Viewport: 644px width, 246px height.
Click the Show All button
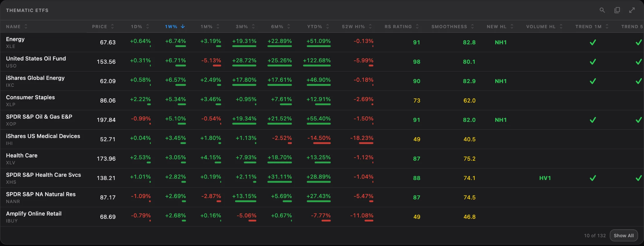pyautogui.click(x=624, y=235)
